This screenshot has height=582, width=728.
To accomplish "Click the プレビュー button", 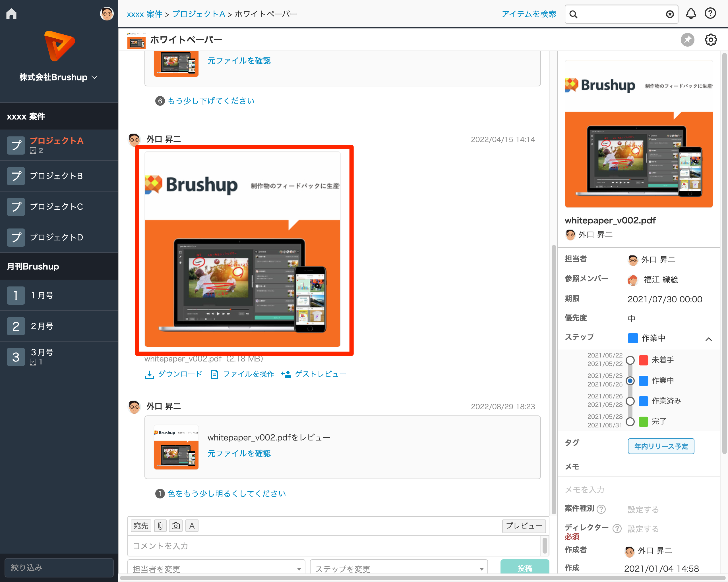I will click(x=524, y=526).
